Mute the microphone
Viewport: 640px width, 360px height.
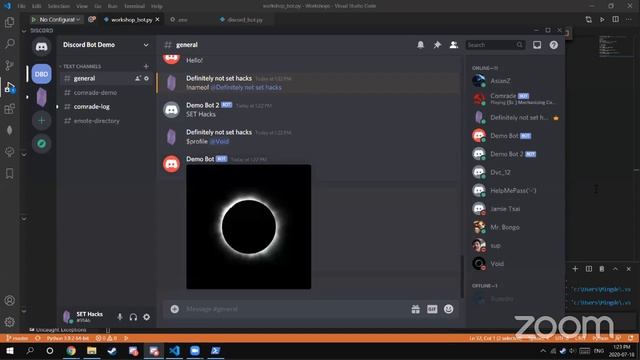120,317
